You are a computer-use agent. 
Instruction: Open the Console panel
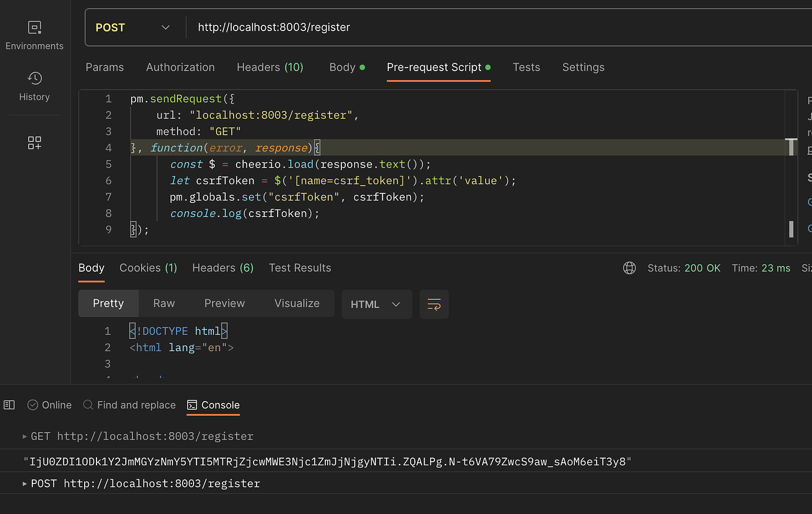213,405
